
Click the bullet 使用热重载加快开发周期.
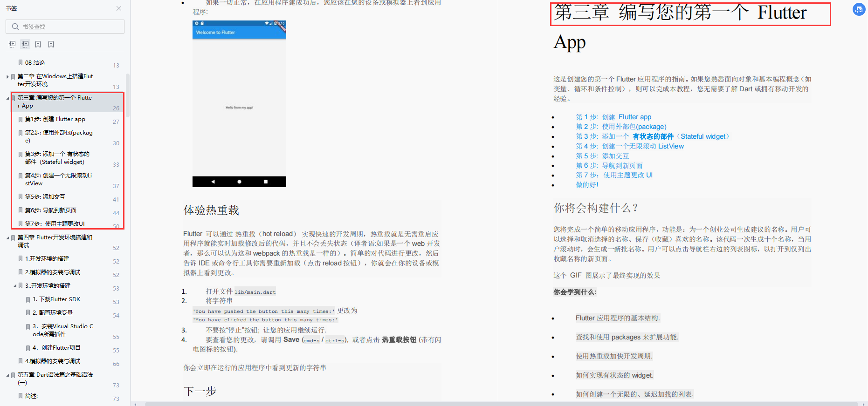point(614,356)
